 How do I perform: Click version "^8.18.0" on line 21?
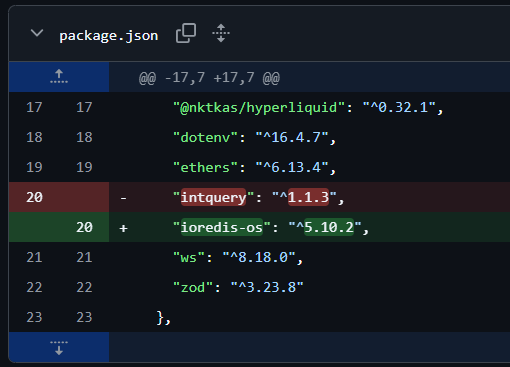pos(259,257)
